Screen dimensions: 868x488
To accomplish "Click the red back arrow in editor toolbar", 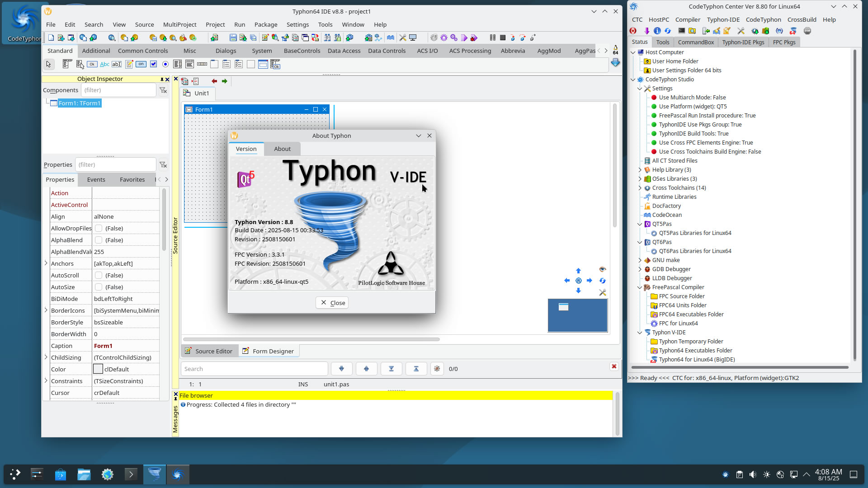I will (x=214, y=81).
